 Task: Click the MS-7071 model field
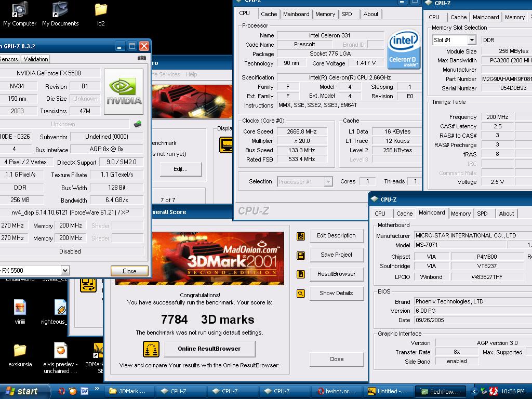[460, 245]
